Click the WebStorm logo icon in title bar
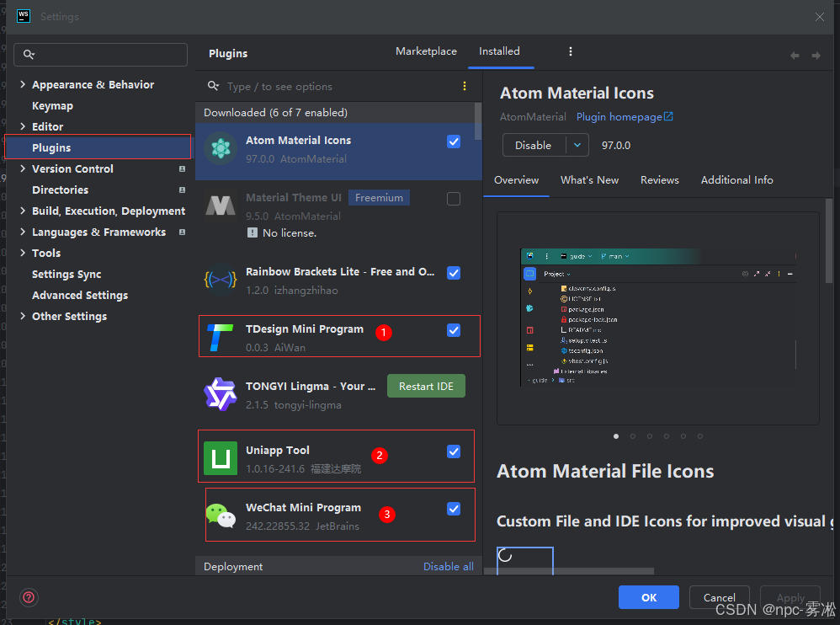Screen dimensions: 840x625 coord(24,16)
